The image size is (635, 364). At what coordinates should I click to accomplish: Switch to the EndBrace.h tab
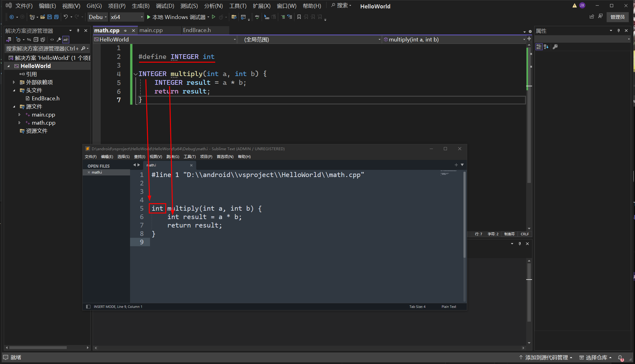pyautogui.click(x=197, y=30)
